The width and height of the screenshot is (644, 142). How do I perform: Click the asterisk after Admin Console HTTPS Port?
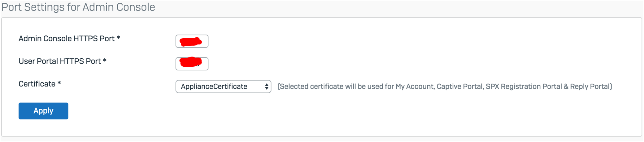tap(118, 39)
